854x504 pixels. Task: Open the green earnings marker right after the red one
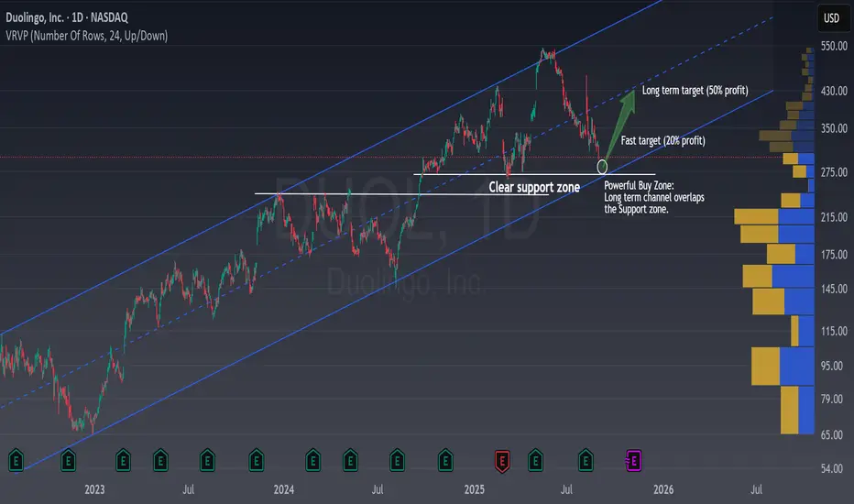535,461
